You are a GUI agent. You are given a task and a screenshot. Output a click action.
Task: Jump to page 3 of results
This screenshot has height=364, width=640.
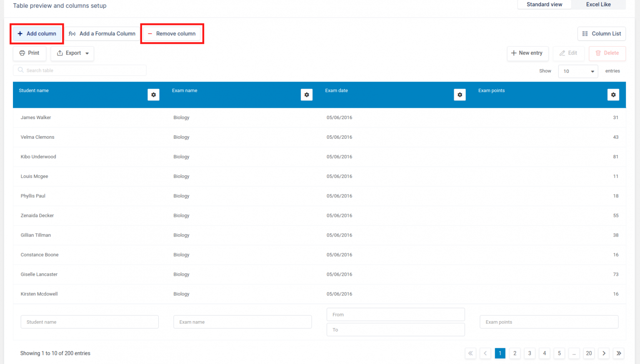pyautogui.click(x=529, y=353)
